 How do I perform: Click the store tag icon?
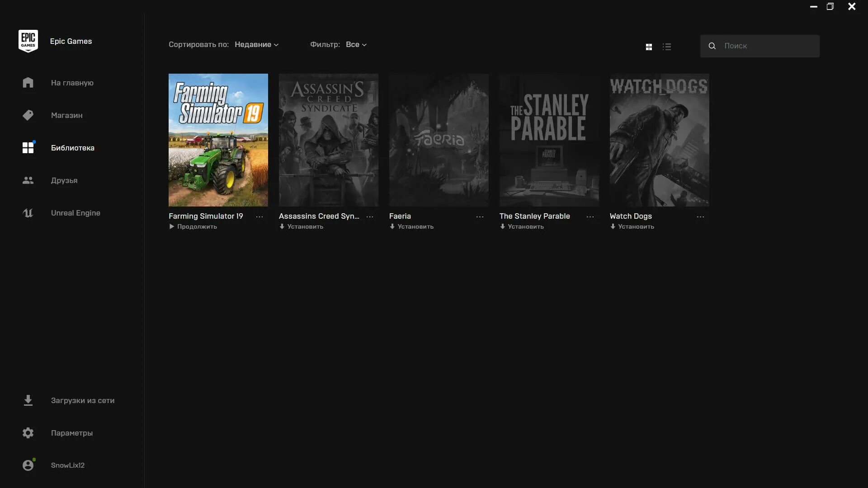(x=28, y=115)
